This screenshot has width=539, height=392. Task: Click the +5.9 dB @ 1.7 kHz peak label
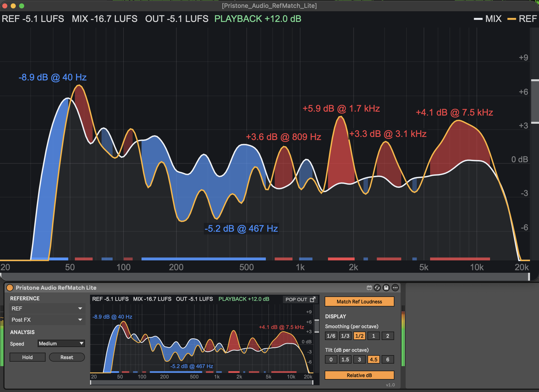point(341,109)
